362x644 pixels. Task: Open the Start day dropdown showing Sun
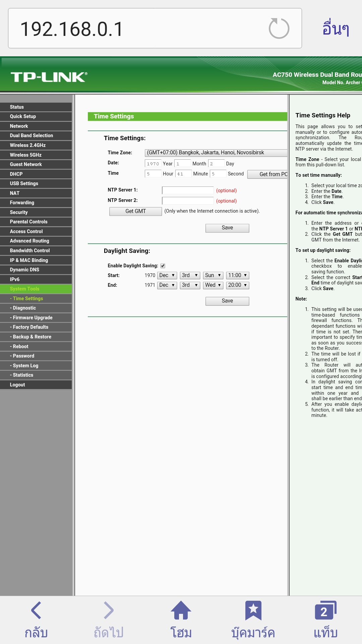pyautogui.click(x=213, y=275)
